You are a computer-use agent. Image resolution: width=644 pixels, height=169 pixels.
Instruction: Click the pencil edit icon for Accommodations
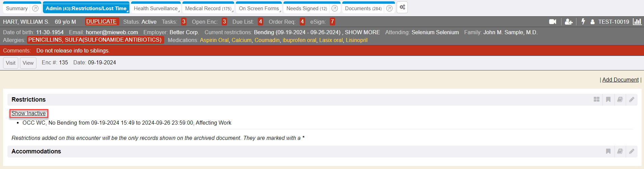tap(631, 151)
